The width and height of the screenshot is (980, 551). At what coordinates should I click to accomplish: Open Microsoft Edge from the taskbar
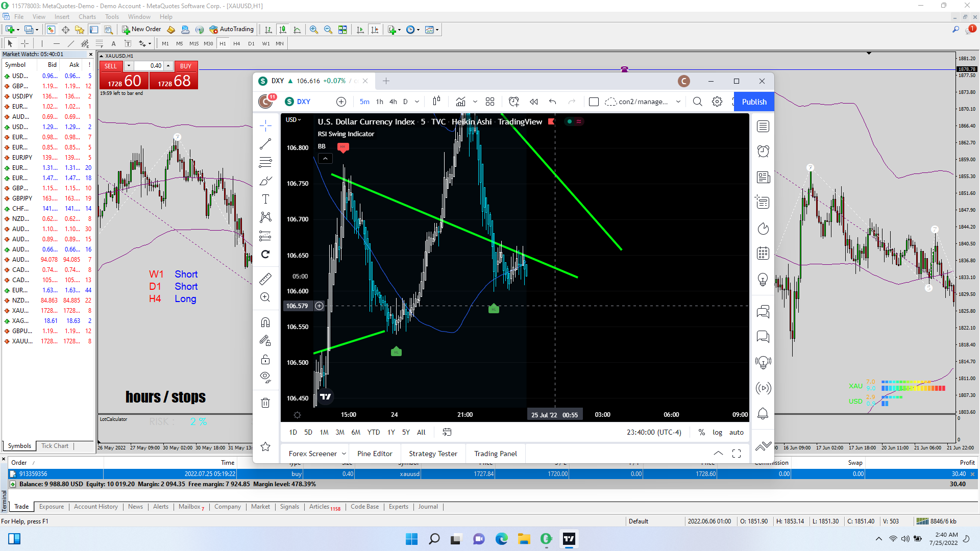(x=501, y=539)
